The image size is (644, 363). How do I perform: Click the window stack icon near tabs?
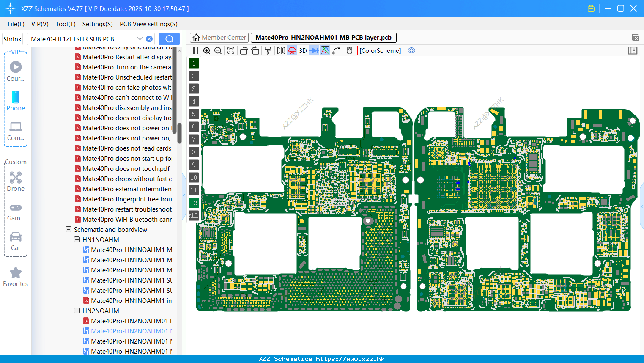(x=635, y=38)
